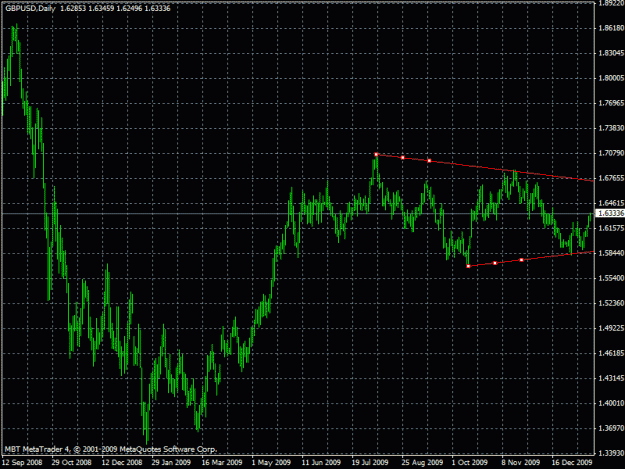Viewport: 625px width, 469px height.
Task: Click the close value 1.63336 in the header
Action: tap(157, 8)
